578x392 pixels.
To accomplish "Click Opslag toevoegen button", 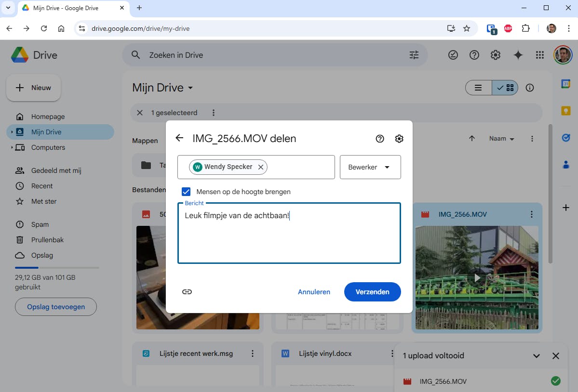I will (56, 307).
